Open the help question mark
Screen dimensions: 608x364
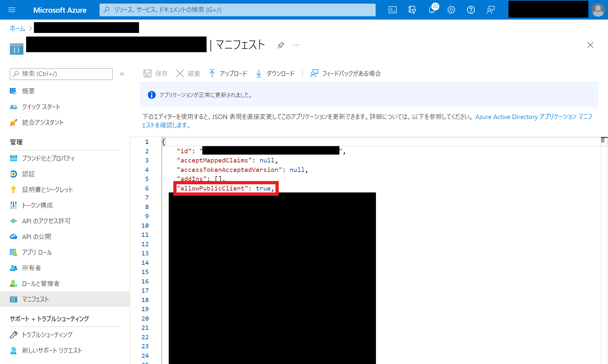click(471, 10)
